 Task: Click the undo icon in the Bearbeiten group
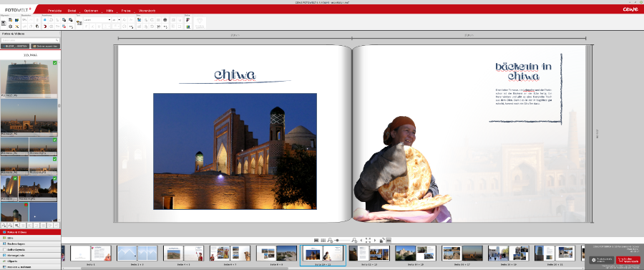point(24,20)
